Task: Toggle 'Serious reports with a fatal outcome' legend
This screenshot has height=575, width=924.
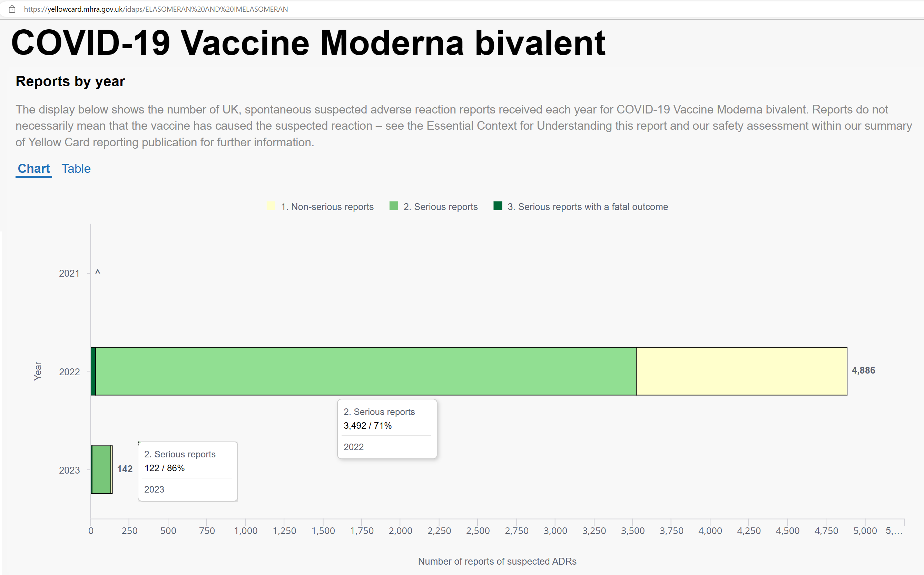Action: click(588, 207)
